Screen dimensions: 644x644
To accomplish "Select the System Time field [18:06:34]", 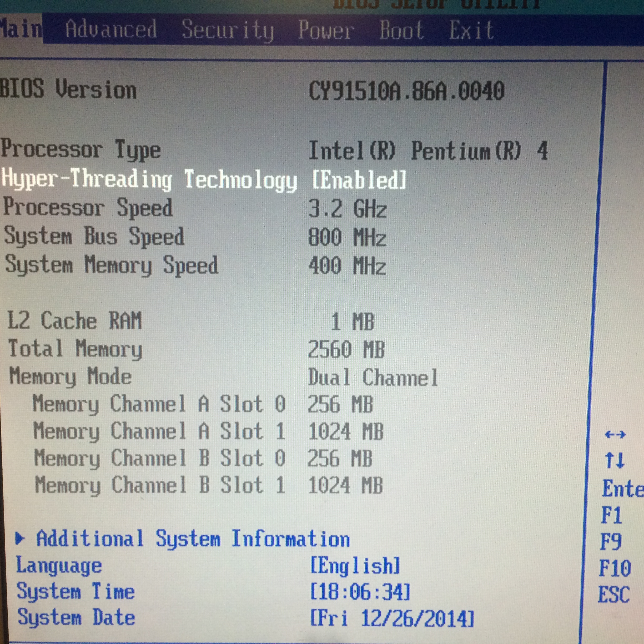I will pyautogui.click(x=360, y=592).
